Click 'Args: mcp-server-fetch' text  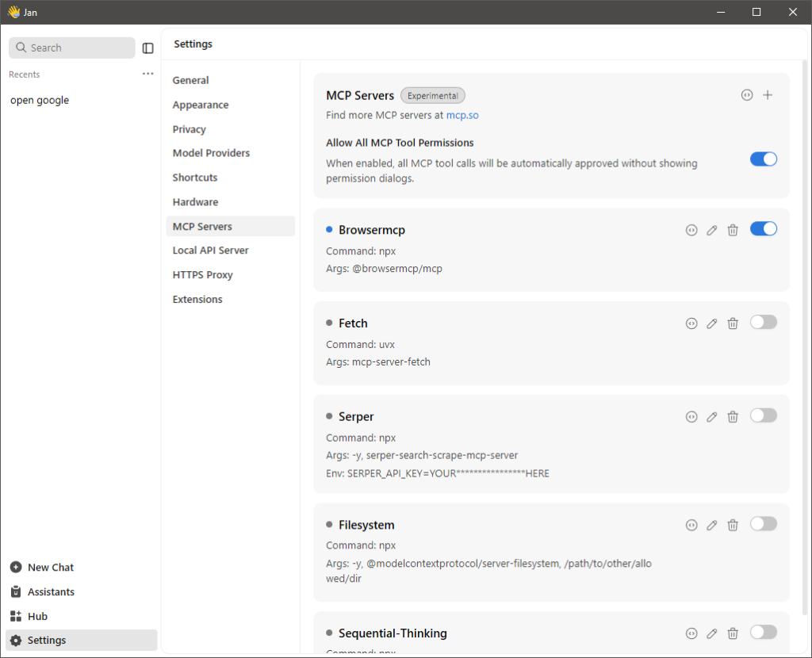[x=378, y=362]
